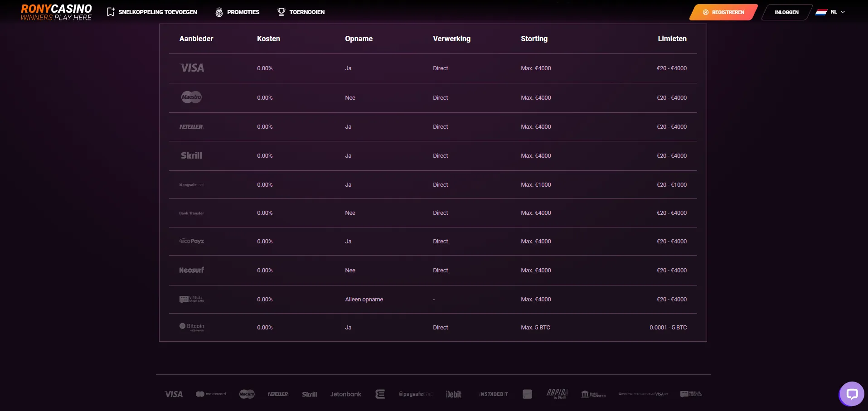
Task: Click the VISA logo in the provider table
Action: point(192,68)
